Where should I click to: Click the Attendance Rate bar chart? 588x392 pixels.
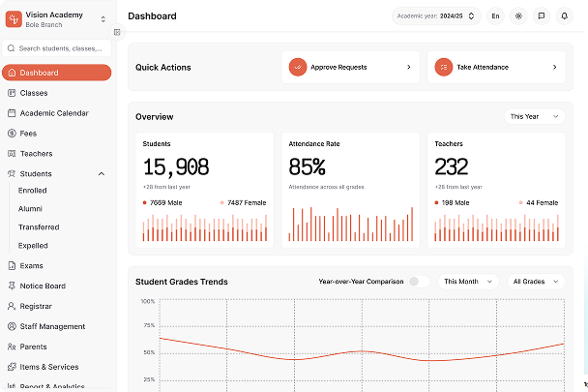pyautogui.click(x=351, y=225)
